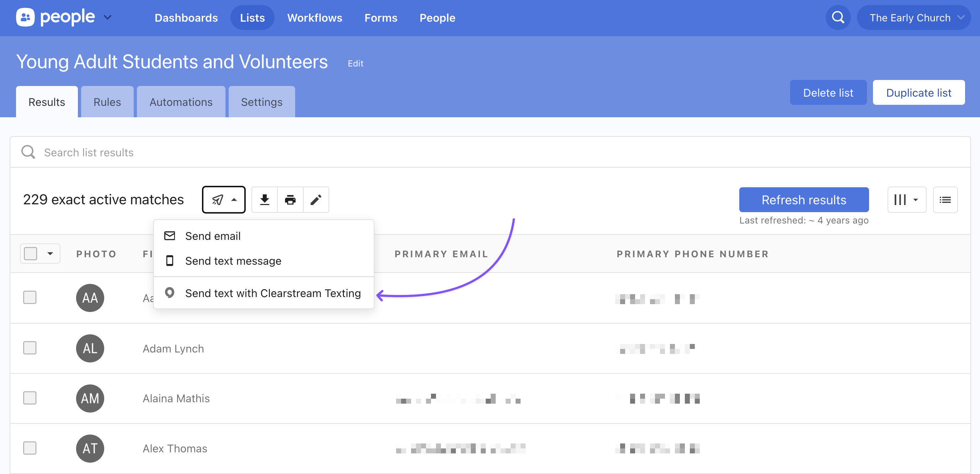
Task: Switch to the Automations tab
Action: [x=180, y=101]
